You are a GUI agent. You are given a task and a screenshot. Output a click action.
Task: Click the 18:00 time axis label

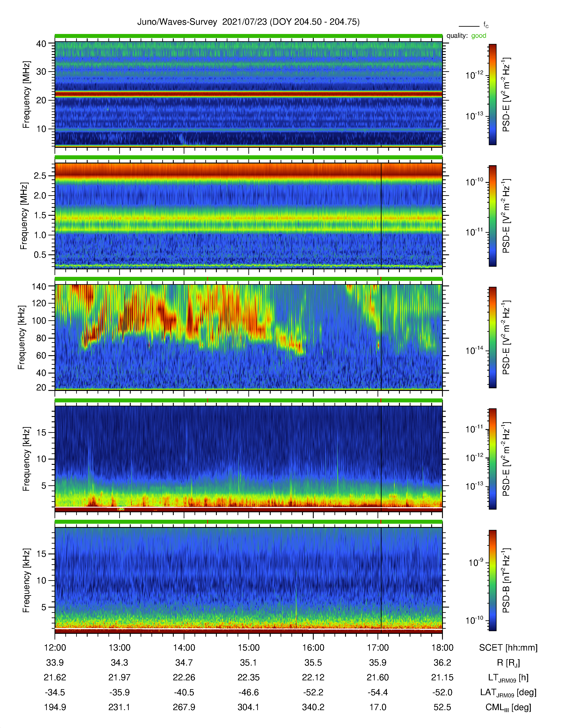[x=442, y=647]
